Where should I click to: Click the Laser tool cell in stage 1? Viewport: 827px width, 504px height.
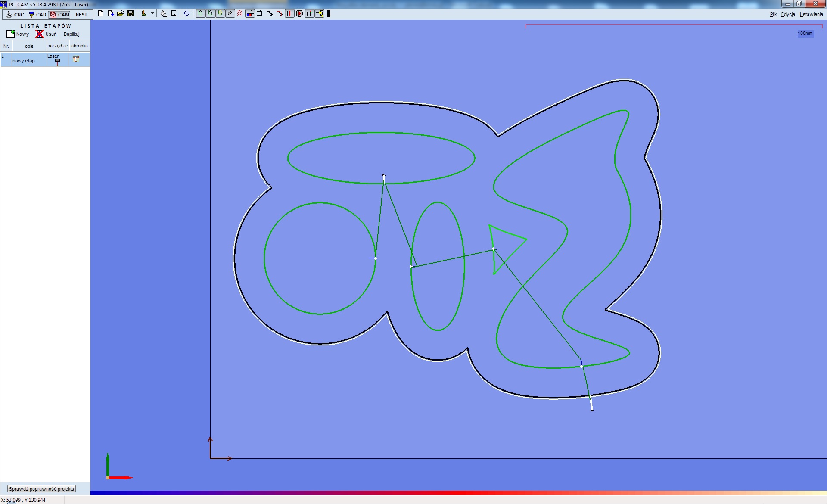pos(57,59)
